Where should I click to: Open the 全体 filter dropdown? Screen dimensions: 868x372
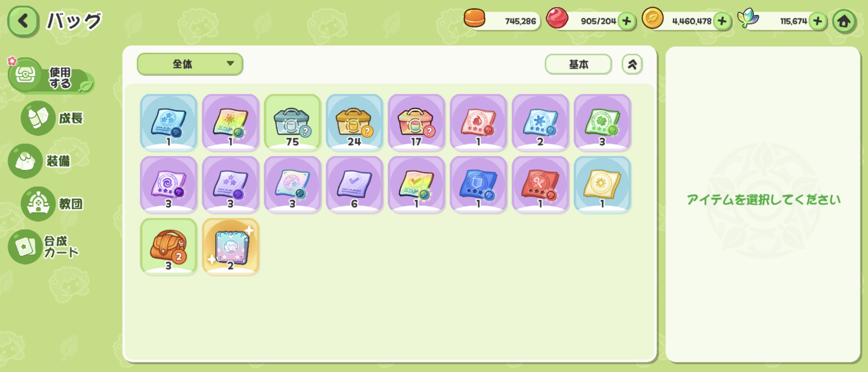[190, 64]
